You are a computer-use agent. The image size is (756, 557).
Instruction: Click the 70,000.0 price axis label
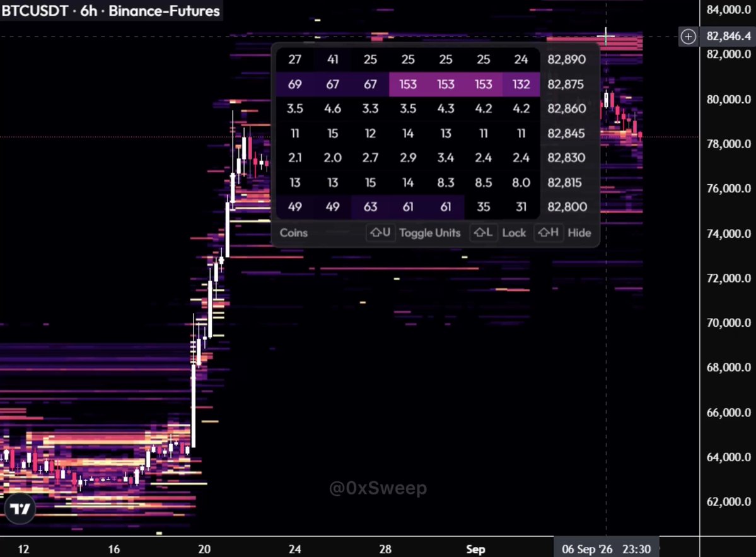coord(728,322)
